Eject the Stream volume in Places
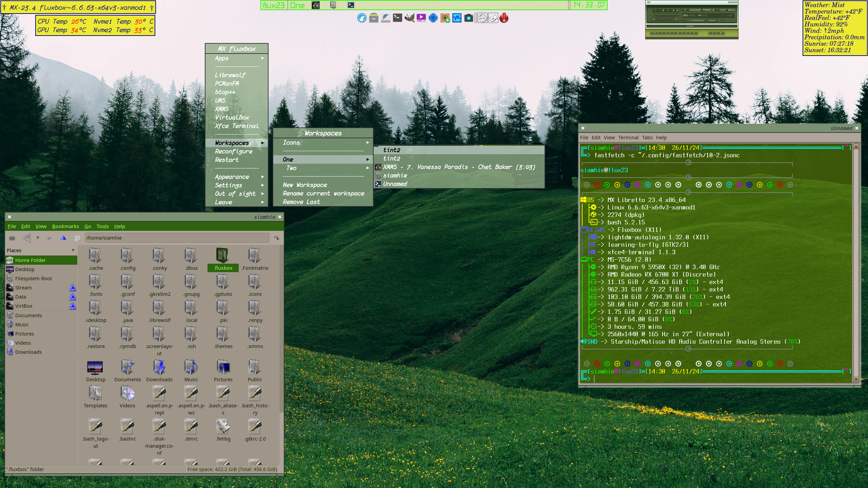 (73, 288)
